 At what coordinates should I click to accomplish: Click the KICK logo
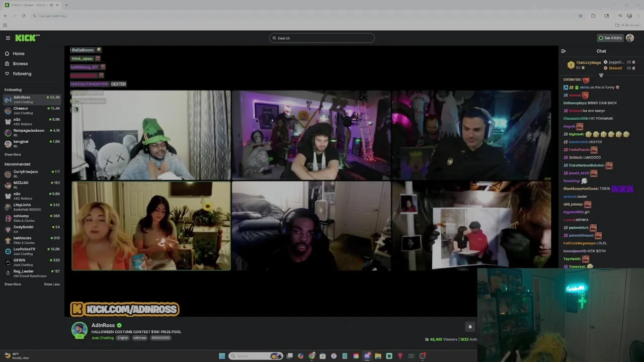(x=27, y=38)
